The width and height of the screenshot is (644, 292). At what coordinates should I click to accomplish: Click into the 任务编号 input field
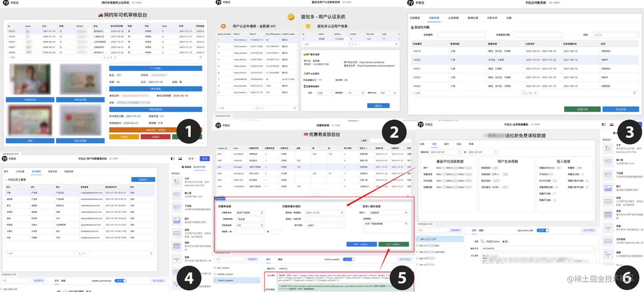(x=461, y=35)
